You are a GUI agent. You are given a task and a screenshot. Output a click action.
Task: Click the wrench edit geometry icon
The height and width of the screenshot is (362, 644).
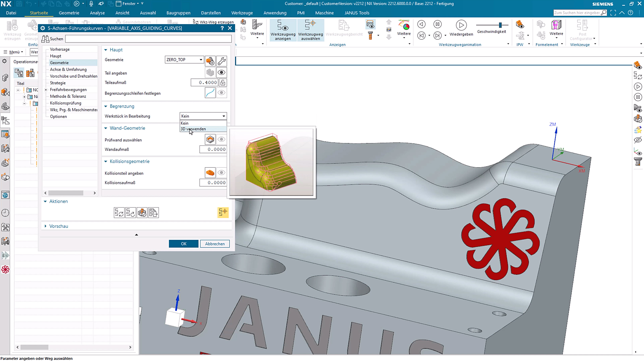[x=221, y=61]
